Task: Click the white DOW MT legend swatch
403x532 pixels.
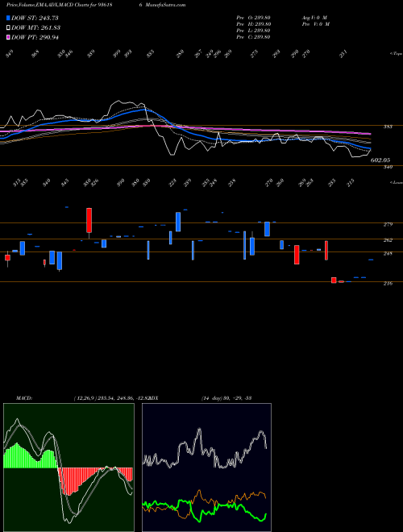Action: point(8,28)
